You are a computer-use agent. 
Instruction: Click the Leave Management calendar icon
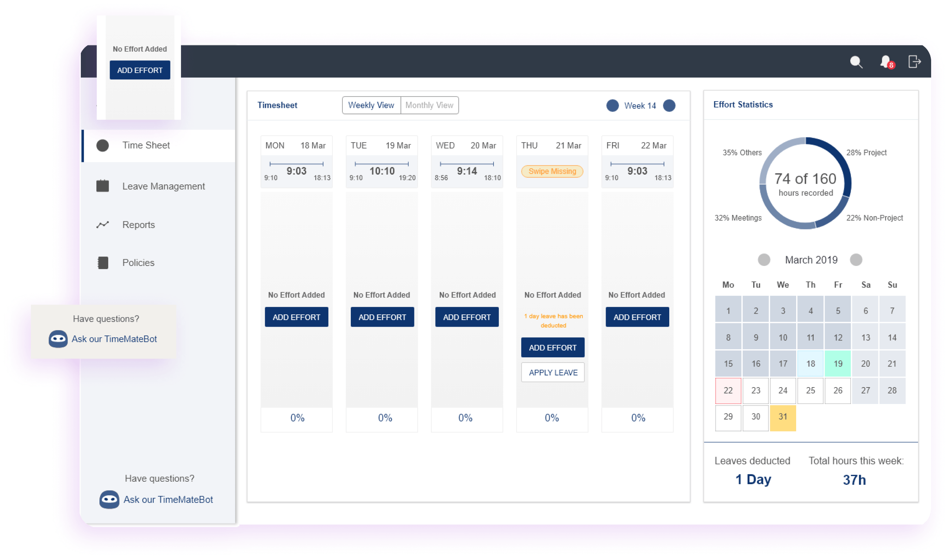click(x=103, y=186)
